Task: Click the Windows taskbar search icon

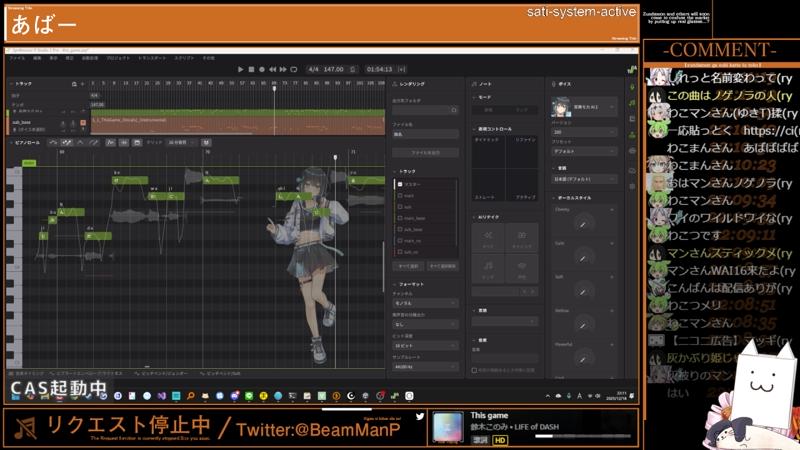Action: [x=190, y=396]
